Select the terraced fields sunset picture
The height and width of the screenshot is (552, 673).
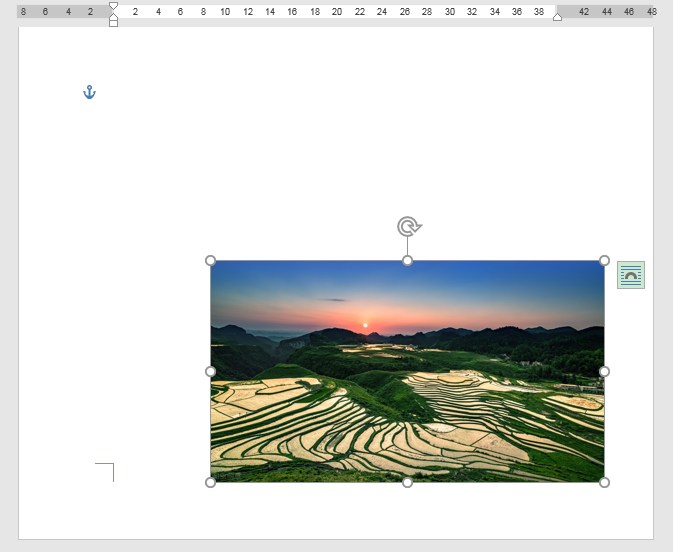click(x=407, y=371)
